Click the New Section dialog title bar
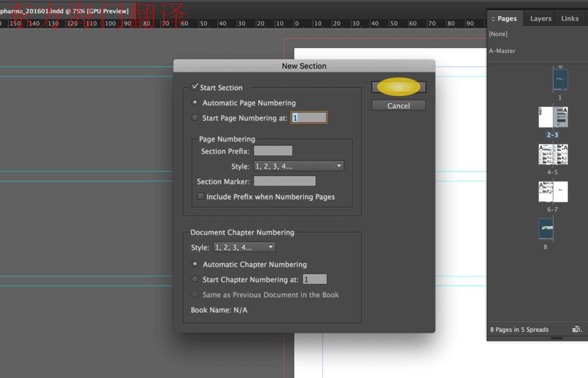Screen dimensions: 588x378 [304, 65]
